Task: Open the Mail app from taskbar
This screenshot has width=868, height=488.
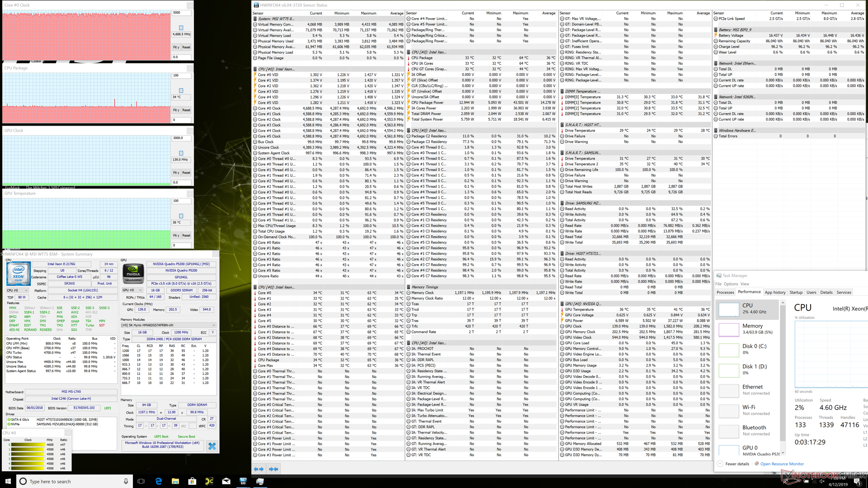Action: (226, 481)
